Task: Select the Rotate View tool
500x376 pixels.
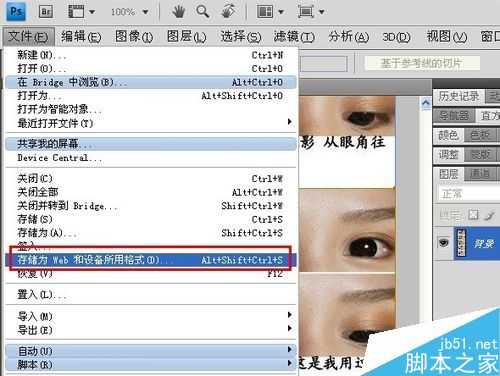Action: (228, 12)
